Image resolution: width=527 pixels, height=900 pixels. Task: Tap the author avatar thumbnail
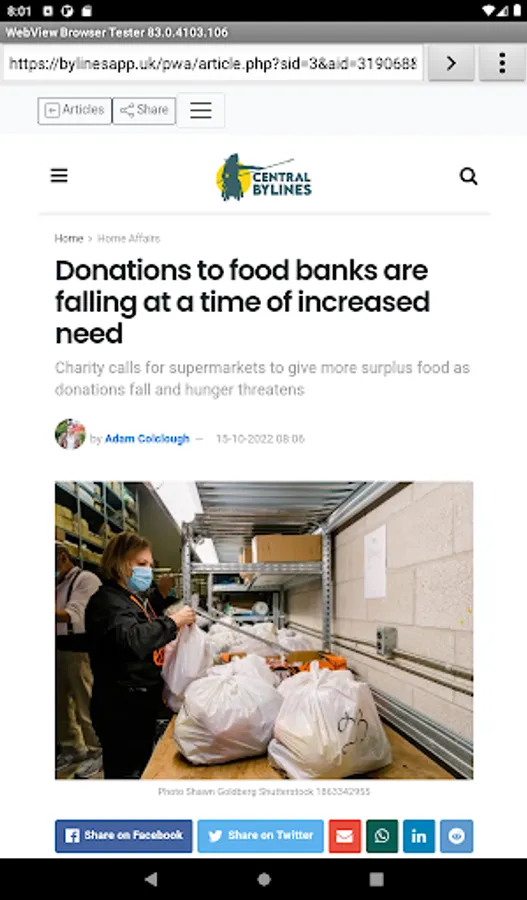(70, 435)
